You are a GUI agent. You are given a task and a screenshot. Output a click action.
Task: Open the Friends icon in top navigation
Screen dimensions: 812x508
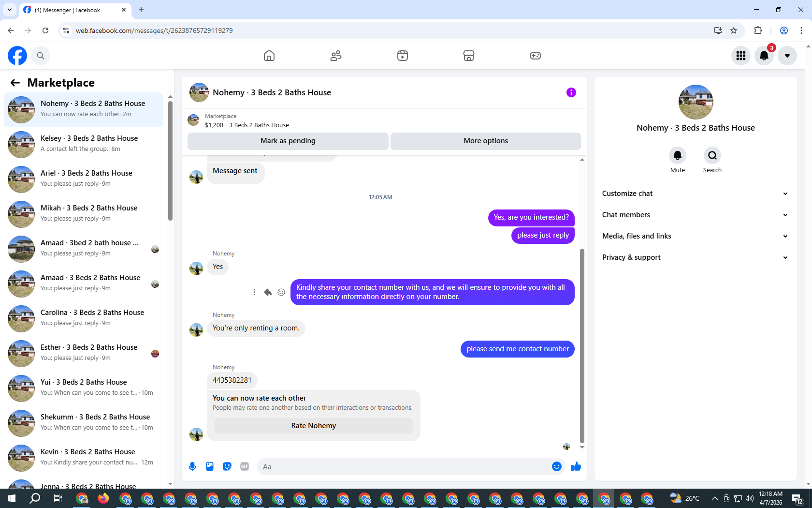coord(336,56)
